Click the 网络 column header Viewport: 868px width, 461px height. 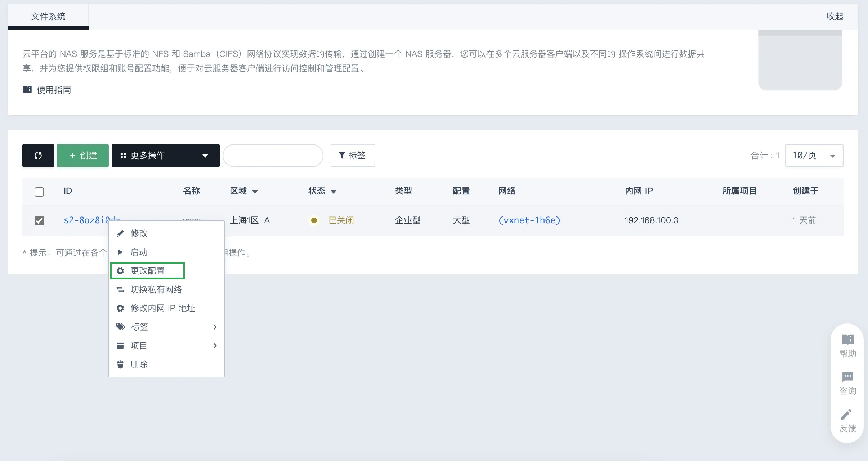507,191
